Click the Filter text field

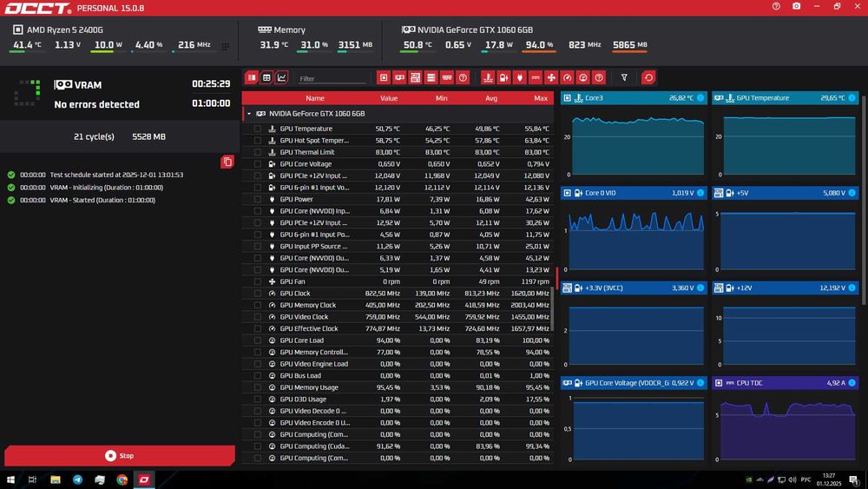click(332, 79)
